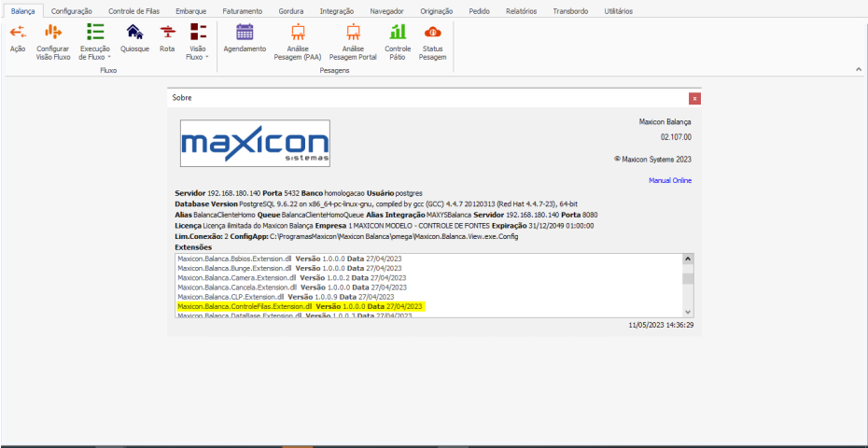Select Maxicon.Balanca.Cancela.Extension.dll row
The image size is (868, 448).
[x=292, y=287]
